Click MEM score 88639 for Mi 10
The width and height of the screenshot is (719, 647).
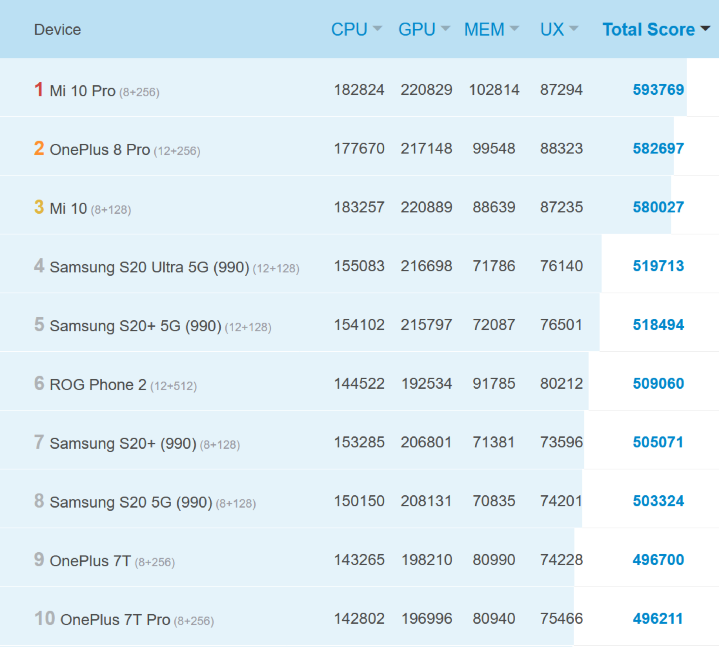tap(494, 207)
